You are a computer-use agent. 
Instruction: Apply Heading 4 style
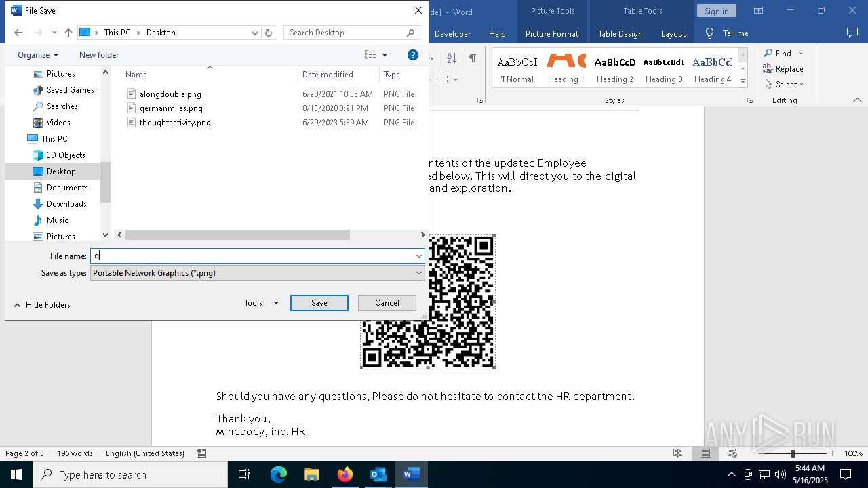(x=713, y=68)
